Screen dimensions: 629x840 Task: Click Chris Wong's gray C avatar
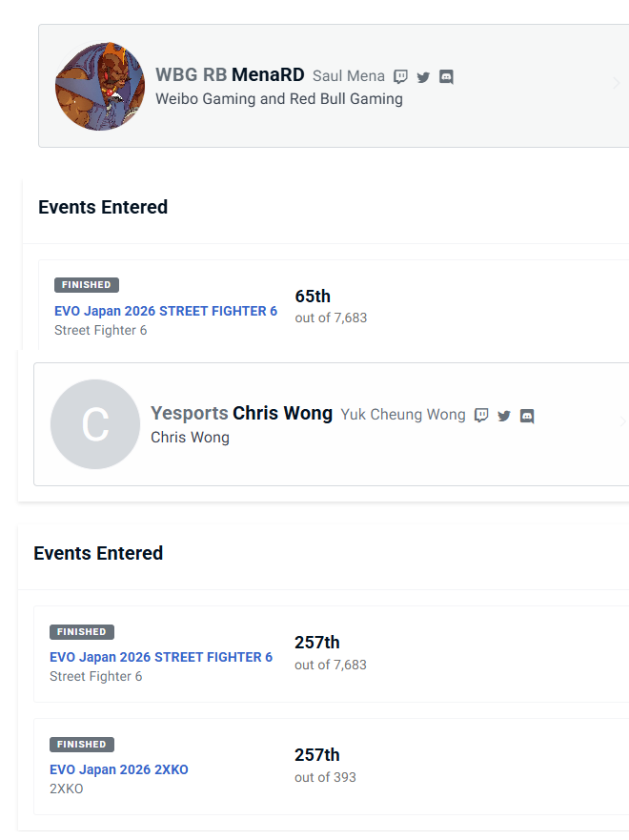click(95, 424)
